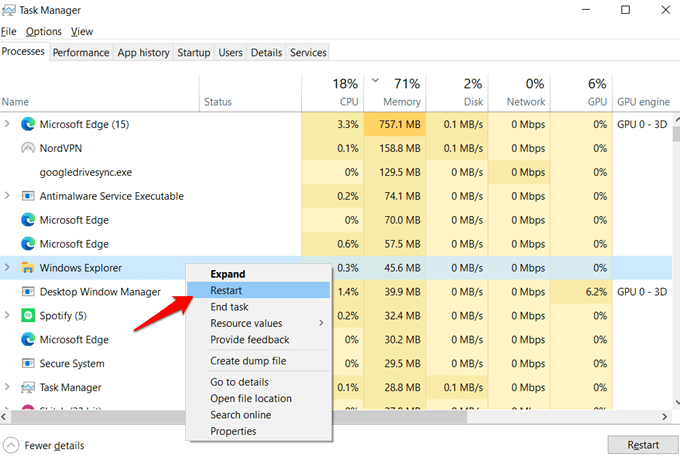Click Edge icon in 30.2 MB row
Viewport: 680px width, 462px height.
coord(28,339)
